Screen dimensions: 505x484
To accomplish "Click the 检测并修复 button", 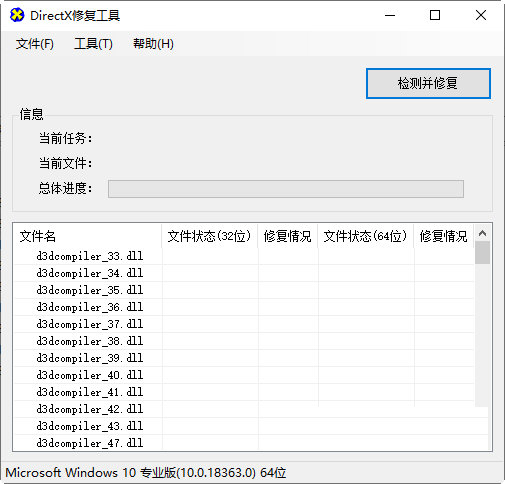I will point(428,83).
